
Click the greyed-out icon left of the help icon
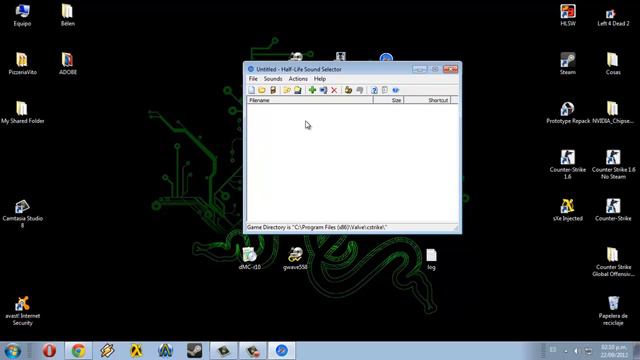[x=360, y=90]
